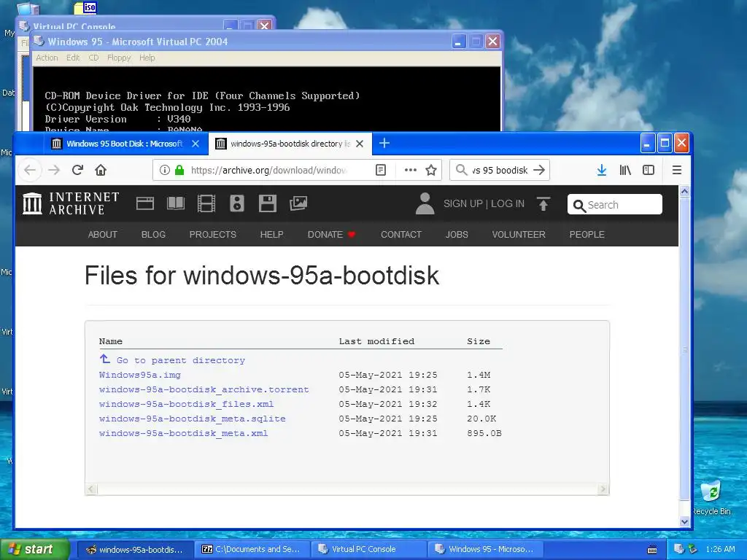Open Action menu in Virtual PC window
747x560 pixels.
[x=47, y=58]
